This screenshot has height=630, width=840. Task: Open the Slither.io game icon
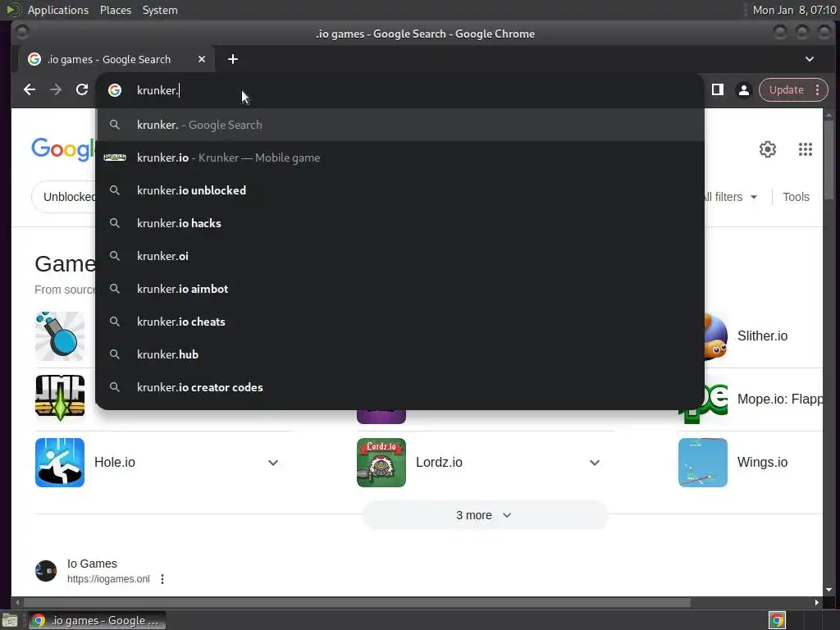pos(715,336)
